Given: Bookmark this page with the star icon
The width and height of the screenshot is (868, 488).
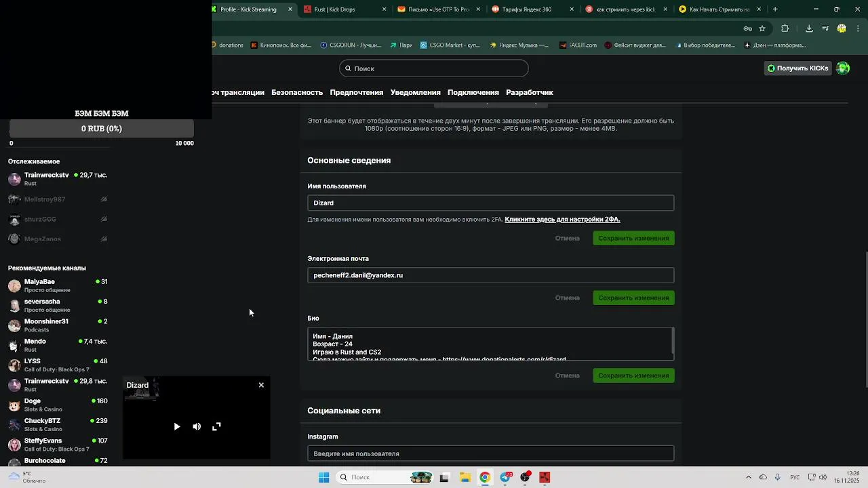Looking at the screenshot, I should [x=762, y=28].
